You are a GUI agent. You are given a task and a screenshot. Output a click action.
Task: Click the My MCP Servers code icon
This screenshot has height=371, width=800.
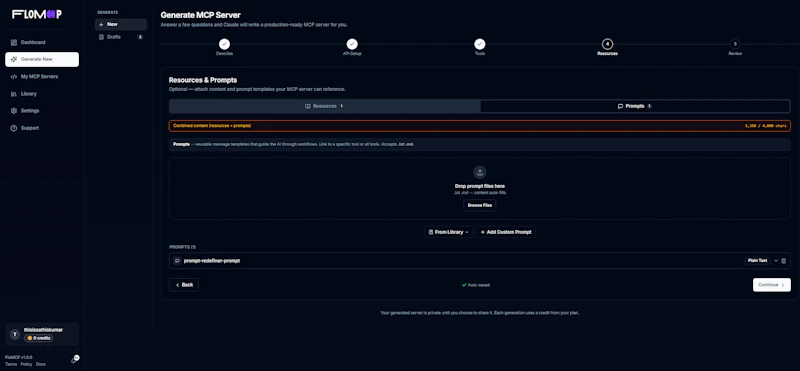pos(14,77)
